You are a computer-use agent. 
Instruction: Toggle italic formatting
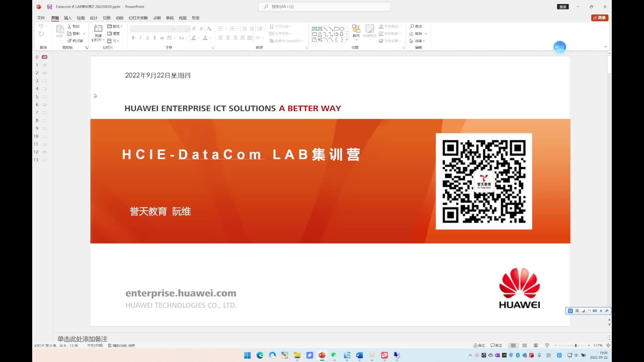(141, 38)
